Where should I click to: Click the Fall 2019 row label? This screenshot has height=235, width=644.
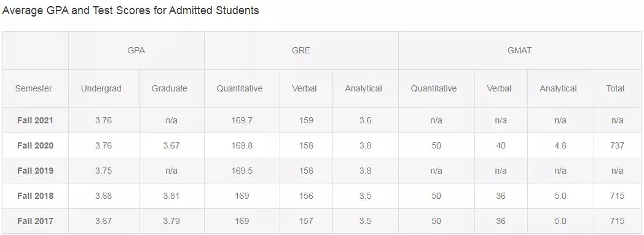pos(35,171)
